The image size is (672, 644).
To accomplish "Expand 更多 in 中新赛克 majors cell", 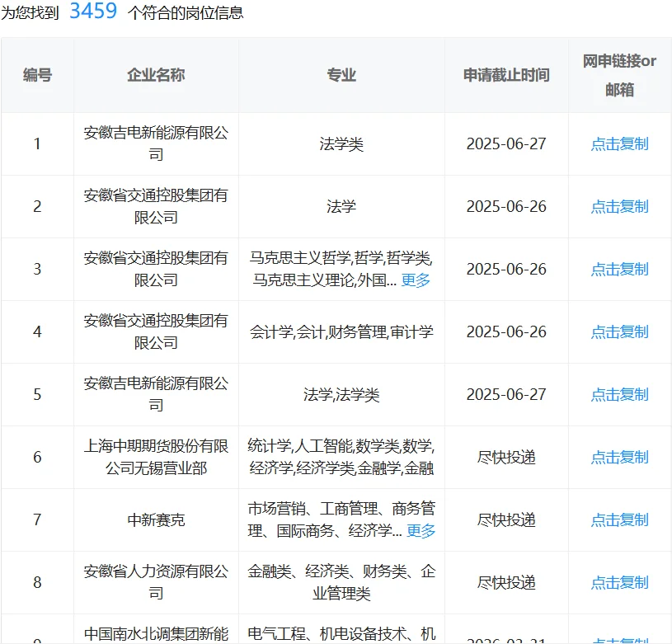I will 421,531.
